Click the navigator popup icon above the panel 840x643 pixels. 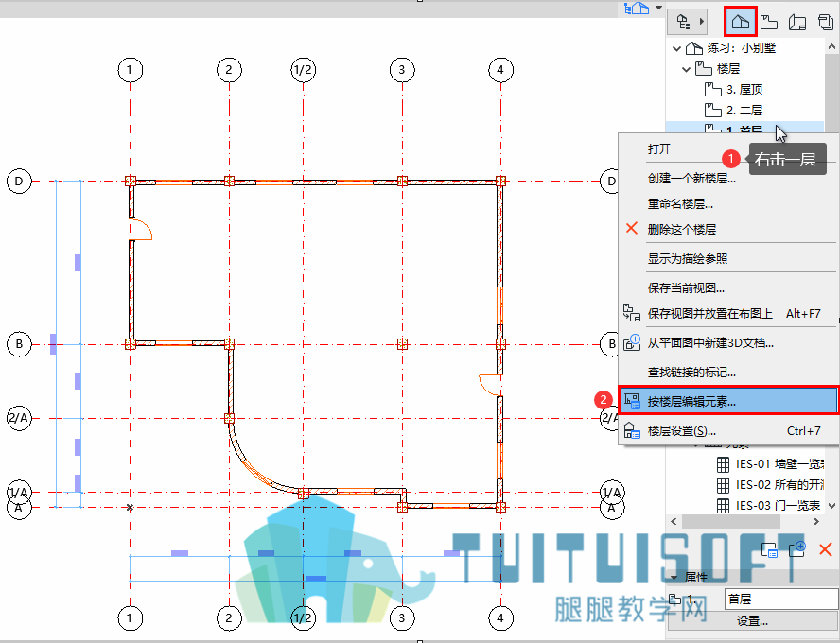coord(638,8)
